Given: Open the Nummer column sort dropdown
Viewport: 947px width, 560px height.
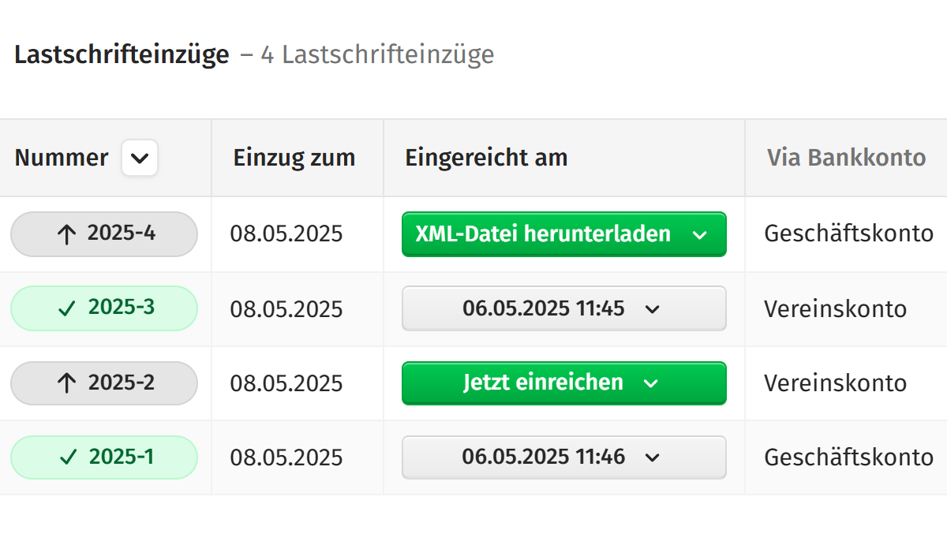Looking at the screenshot, I should pyautogui.click(x=140, y=158).
